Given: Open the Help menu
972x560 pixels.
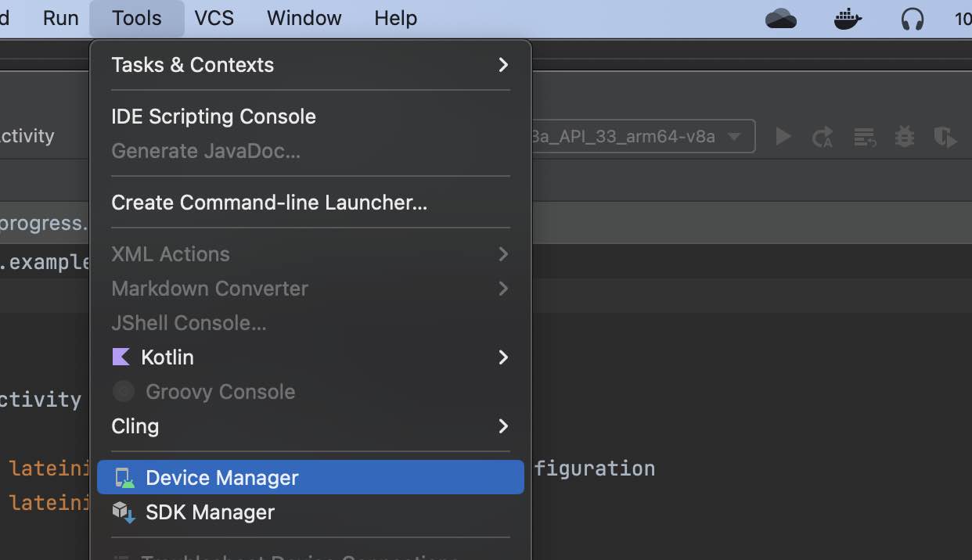Looking at the screenshot, I should point(394,18).
